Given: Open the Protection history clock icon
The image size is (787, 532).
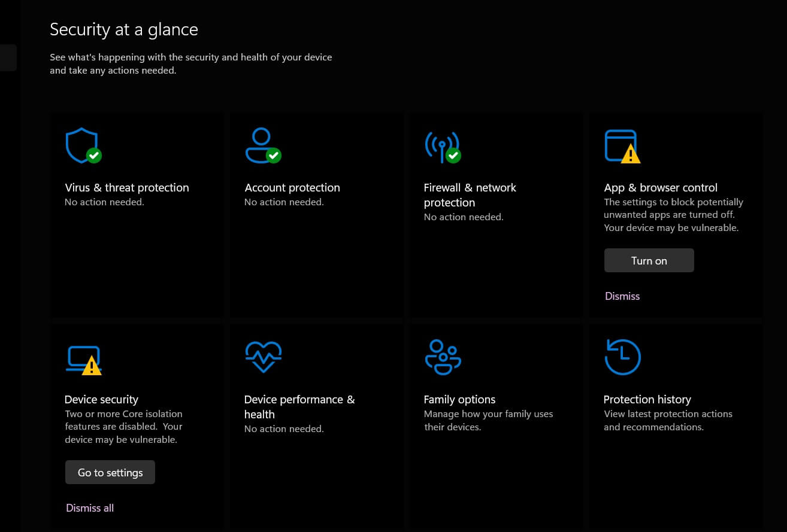Looking at the screenshot, I should (622, 357).
